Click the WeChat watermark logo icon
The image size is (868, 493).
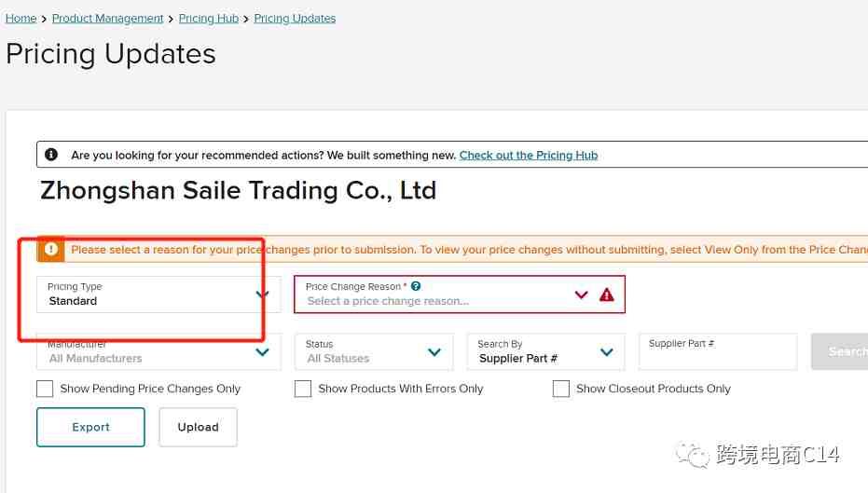[x=692, y=456]
